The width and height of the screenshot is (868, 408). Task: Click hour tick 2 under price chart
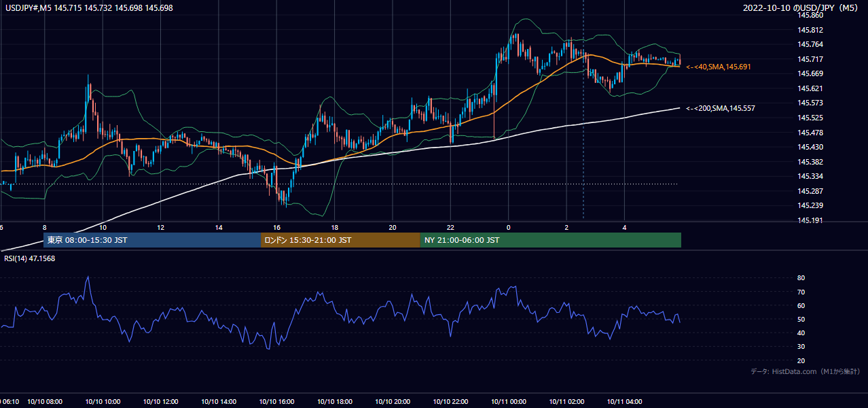point(566,228)
